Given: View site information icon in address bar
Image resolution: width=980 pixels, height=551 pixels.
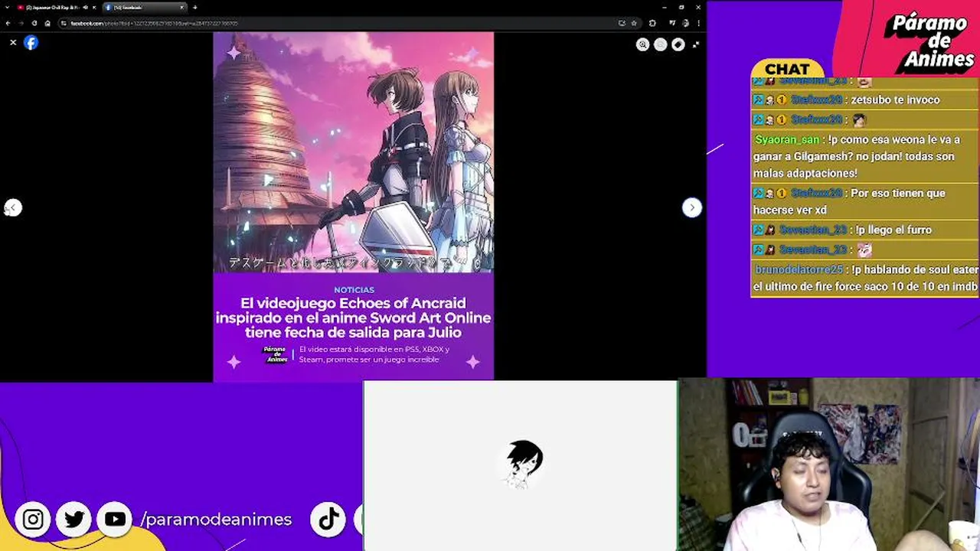Looking at the screenshot, I should tap(64, 23).
